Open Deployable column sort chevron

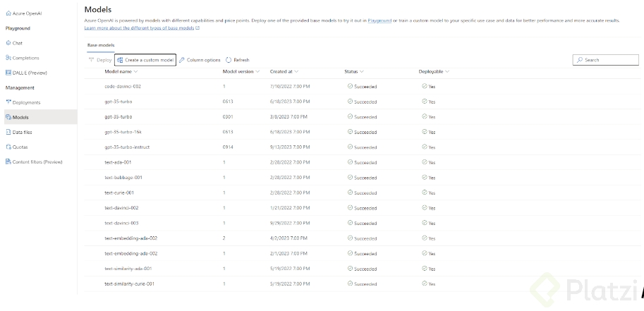447,71
